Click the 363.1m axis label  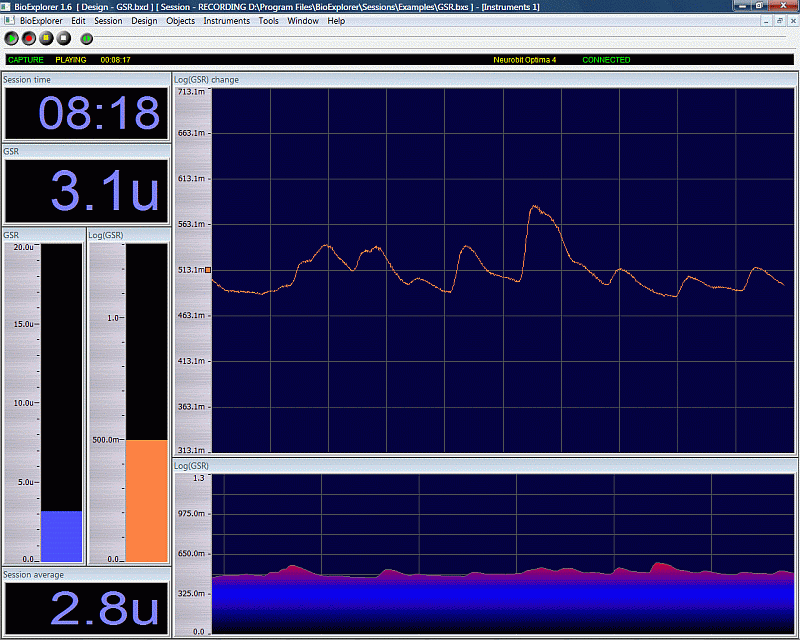point(191,407)
